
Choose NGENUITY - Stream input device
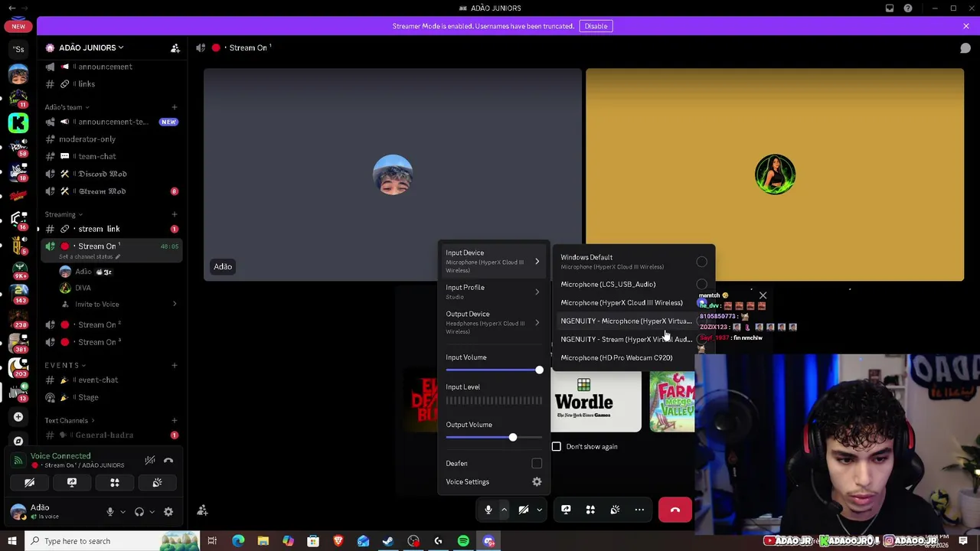pyautogui.click(x=633, y=339)
